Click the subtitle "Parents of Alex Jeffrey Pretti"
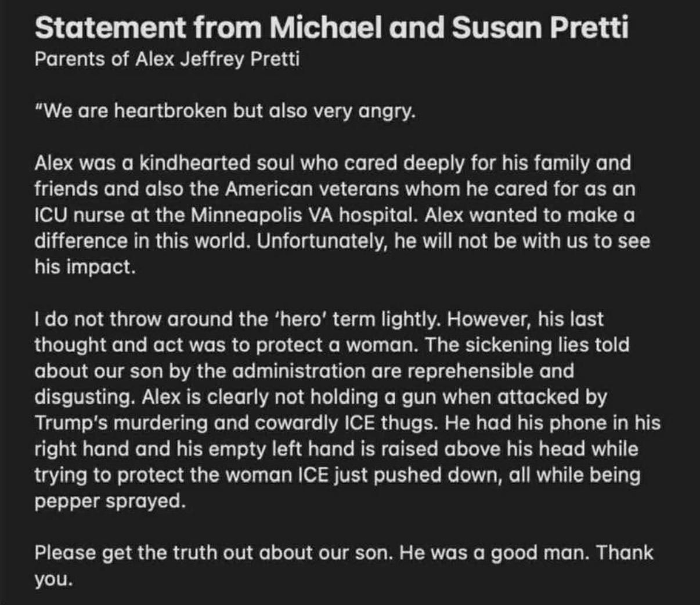This screenshot has width=700, height=605. point(167,59)
